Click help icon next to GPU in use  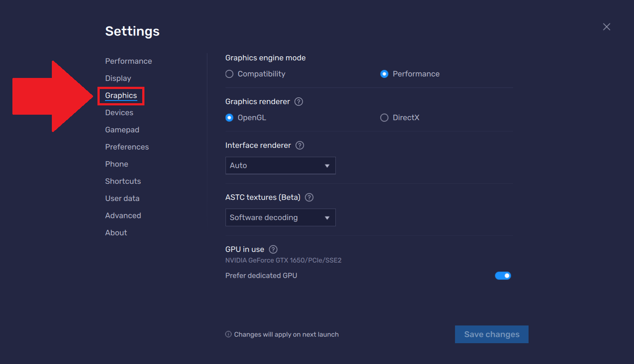point(273,249)
